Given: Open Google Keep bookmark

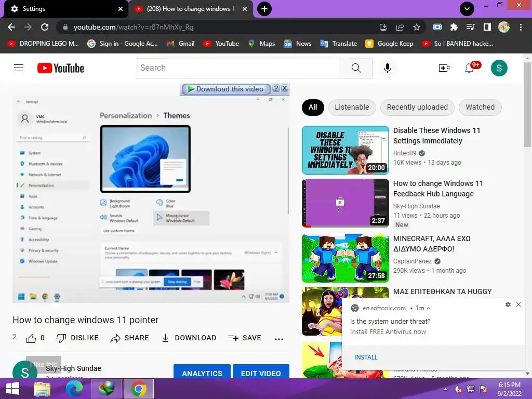Looking at the screenshot, I should click(x=389, y=44).
